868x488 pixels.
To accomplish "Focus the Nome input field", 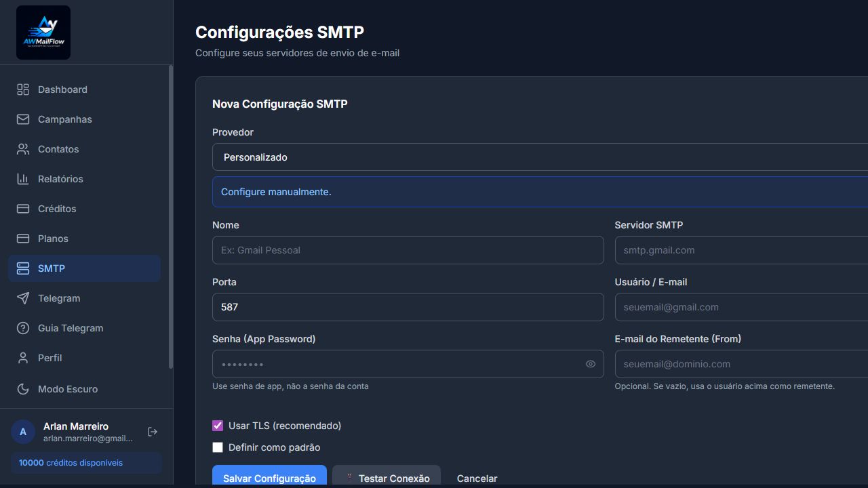I will pyautogui.click(x=408, y=250).
